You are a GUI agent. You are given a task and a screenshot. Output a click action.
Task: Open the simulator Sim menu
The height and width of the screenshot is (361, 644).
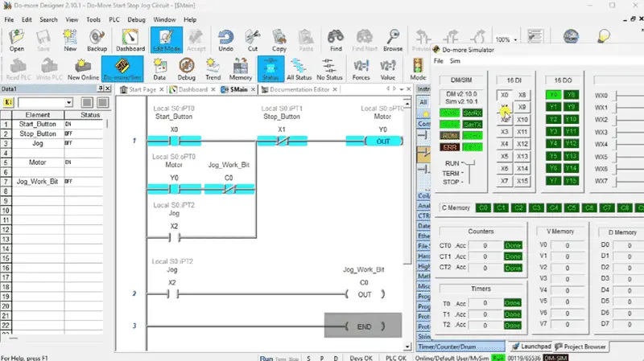[x=455, y=61]
